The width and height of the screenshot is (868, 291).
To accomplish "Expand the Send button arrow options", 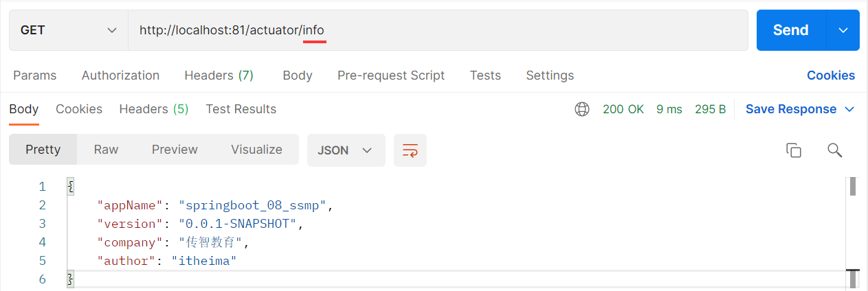I will click(843, 30).
